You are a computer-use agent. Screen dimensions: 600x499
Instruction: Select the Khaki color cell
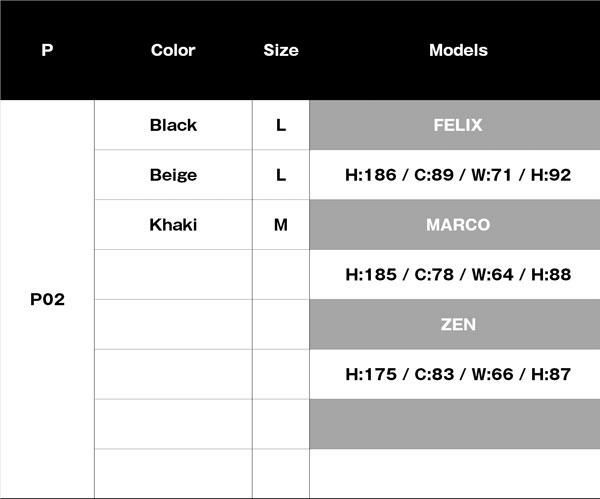(173, 225)
